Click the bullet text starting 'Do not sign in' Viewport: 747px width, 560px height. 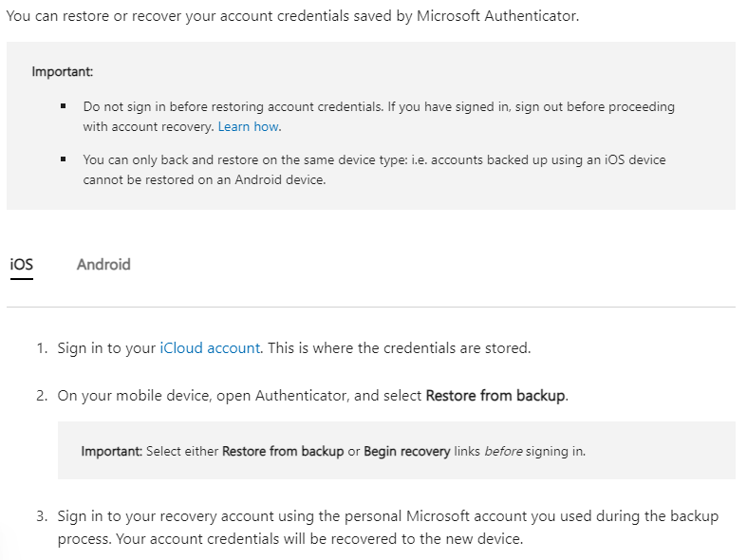click(378, 107)
